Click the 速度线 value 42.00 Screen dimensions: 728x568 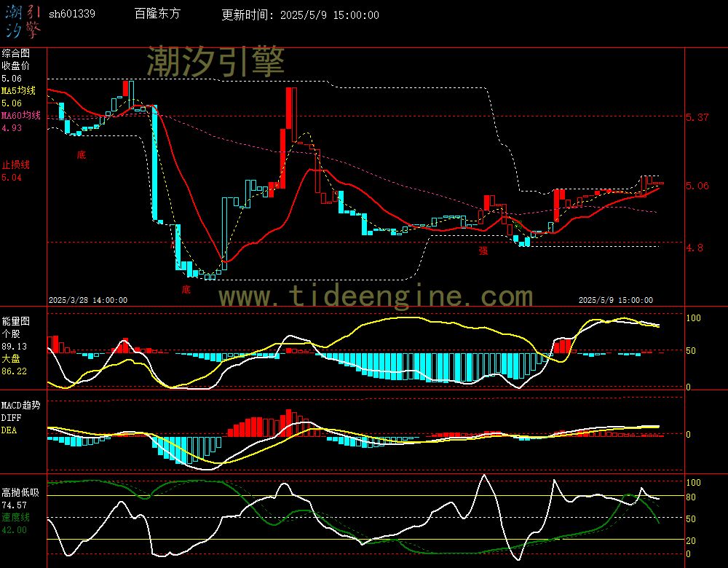(14, 530)
